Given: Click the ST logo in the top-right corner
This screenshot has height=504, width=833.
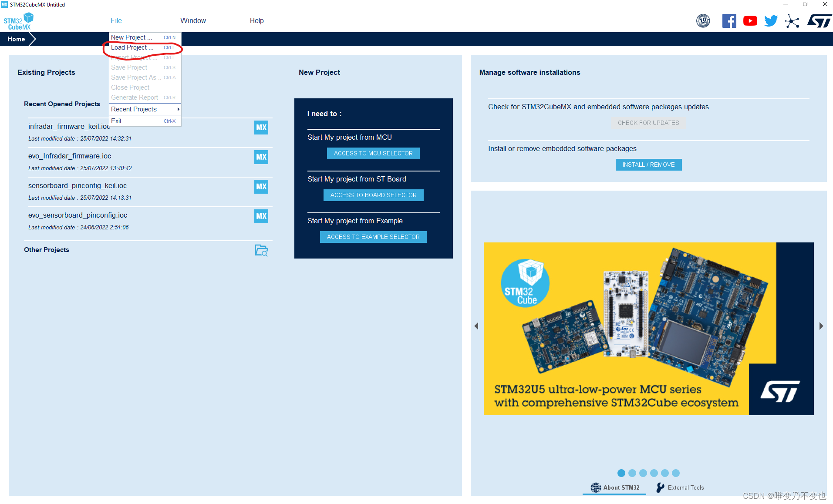Looking at the screenshot, I should click(x=819, y=20).
